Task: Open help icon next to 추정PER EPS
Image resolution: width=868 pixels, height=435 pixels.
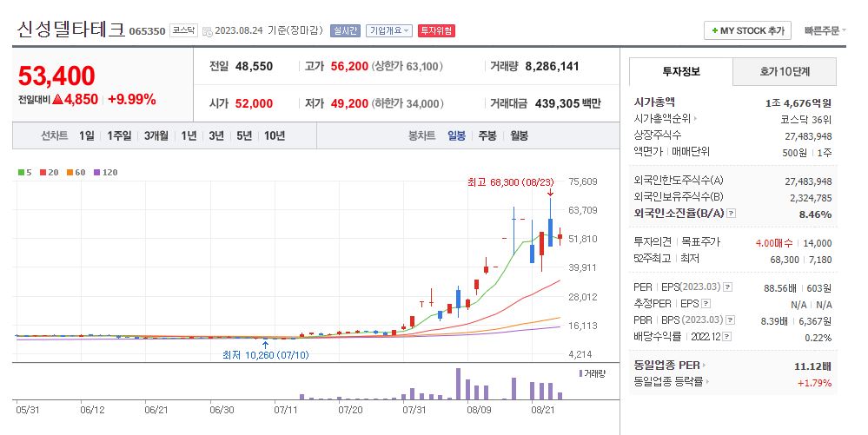Action: pyautogui.click(x=706, y=304)
